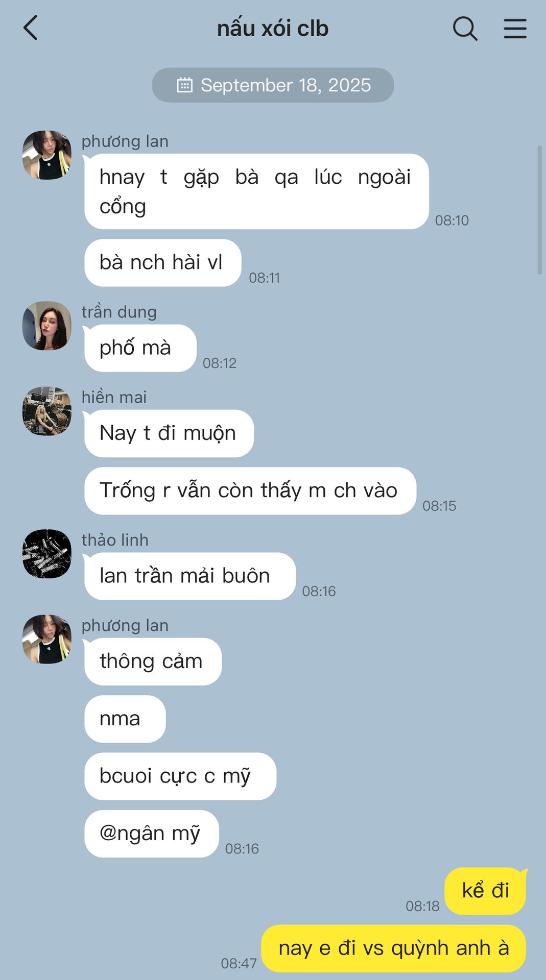Select the 'bcuoi cực c mỹ' message

pos(180,776)
